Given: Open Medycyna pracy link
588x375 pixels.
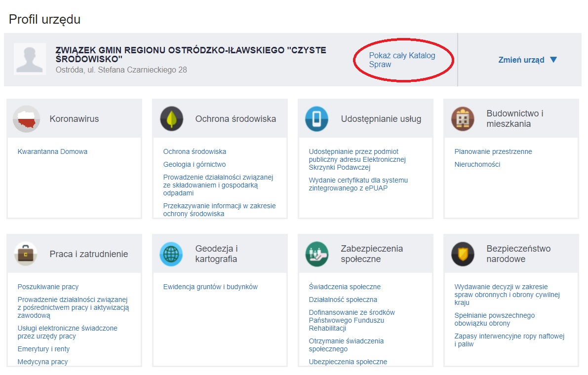Looking at the screenshot, I should point(43,362).
